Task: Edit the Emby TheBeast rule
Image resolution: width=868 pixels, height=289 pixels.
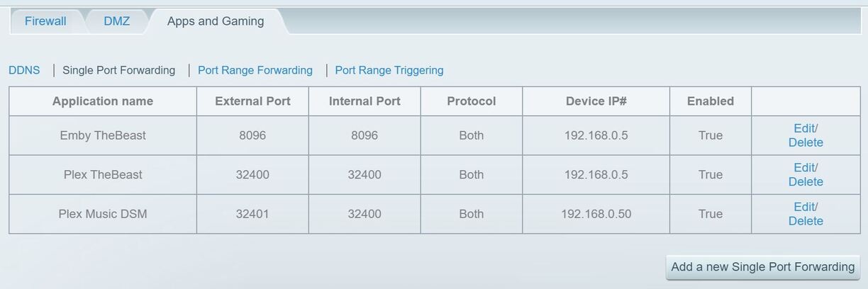Action: pyautogui.click(x=804, y=128)
